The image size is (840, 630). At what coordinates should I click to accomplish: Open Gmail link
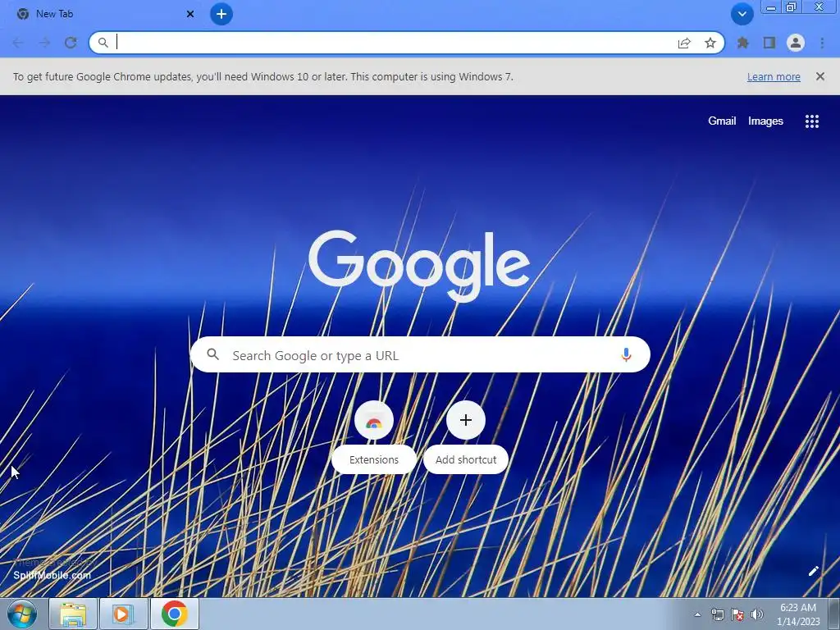click(722, 121)
